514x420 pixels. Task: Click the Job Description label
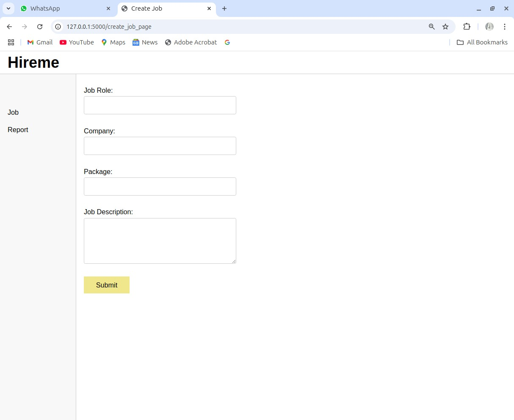(x=108, y=212)
